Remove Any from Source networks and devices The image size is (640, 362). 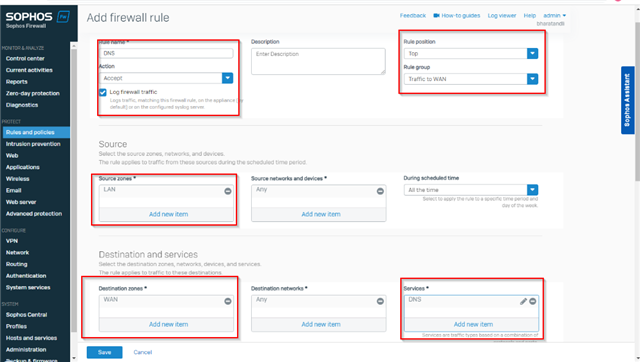380,191
